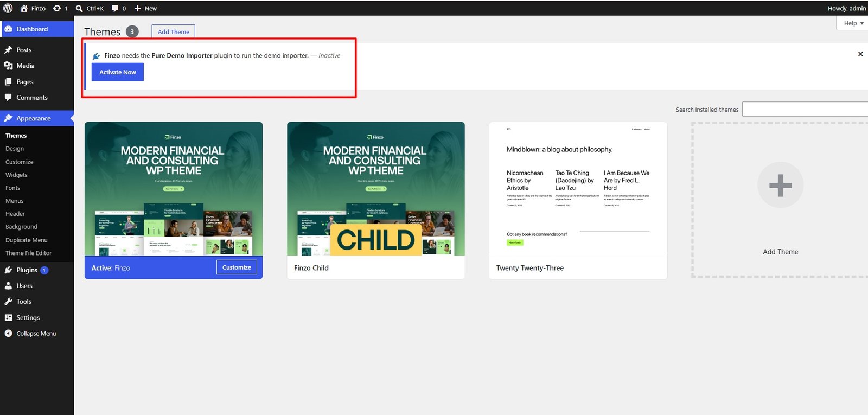Image resolution: width=868 pixels, height=415 pixels.
Task: Click the Finzo Child theme name
Action: tap(311, 268)
